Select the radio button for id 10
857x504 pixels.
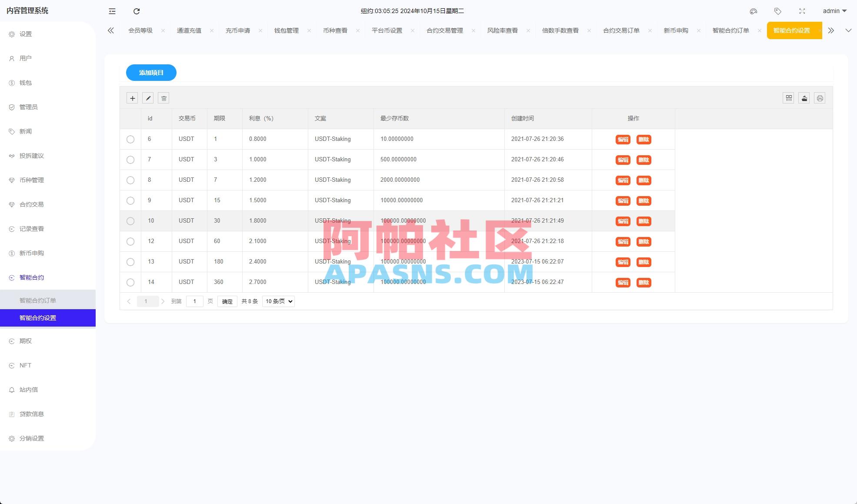point(130,221)
